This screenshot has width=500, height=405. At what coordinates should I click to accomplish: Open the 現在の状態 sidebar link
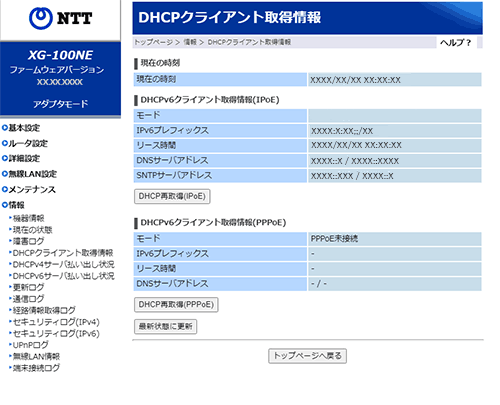point(32,230)
